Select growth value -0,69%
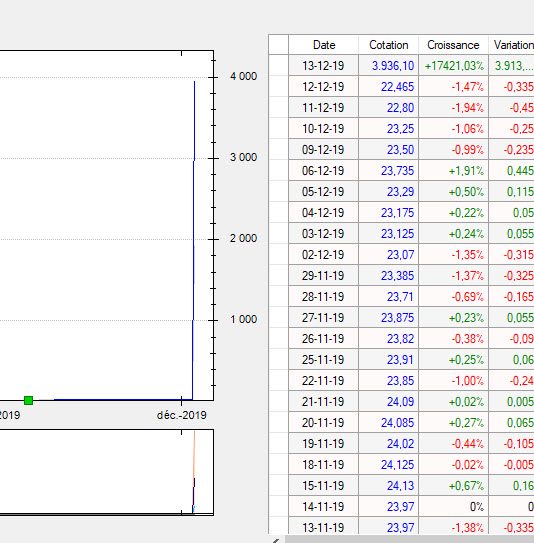The height and width of the screenshot is (543, 534). coord(453,296)
